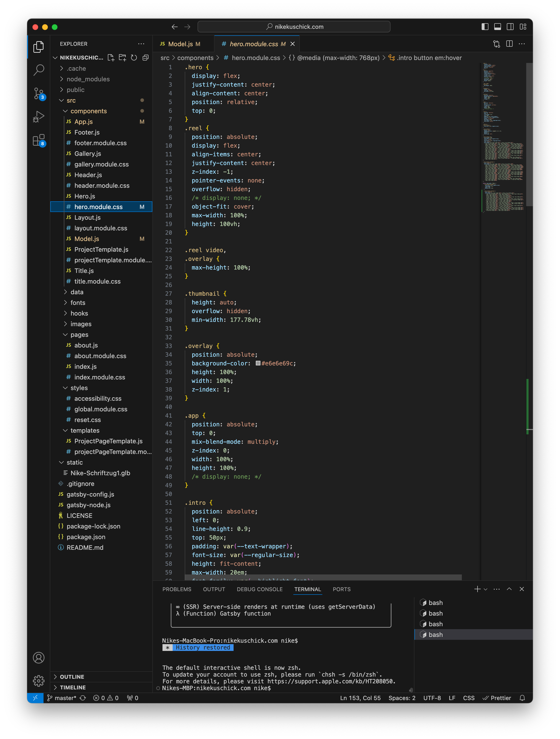Collapse the pages folder

102,334
